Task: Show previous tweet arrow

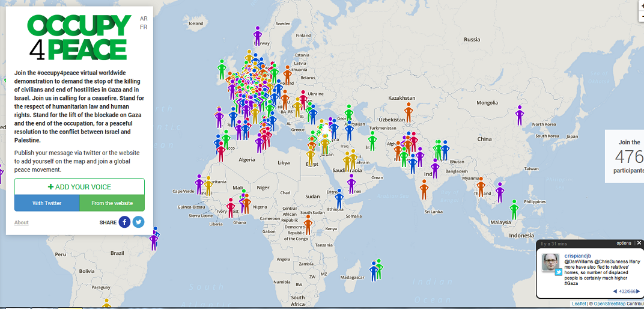Action: click(x=615, y=292)
